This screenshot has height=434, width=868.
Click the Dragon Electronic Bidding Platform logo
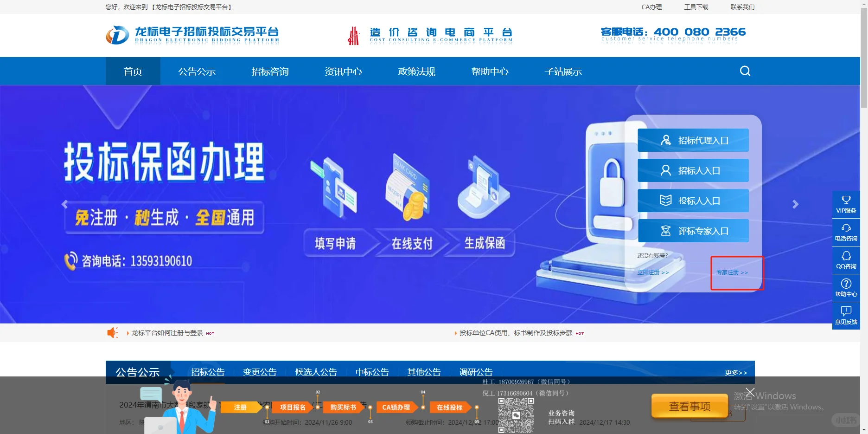[192, 34]
